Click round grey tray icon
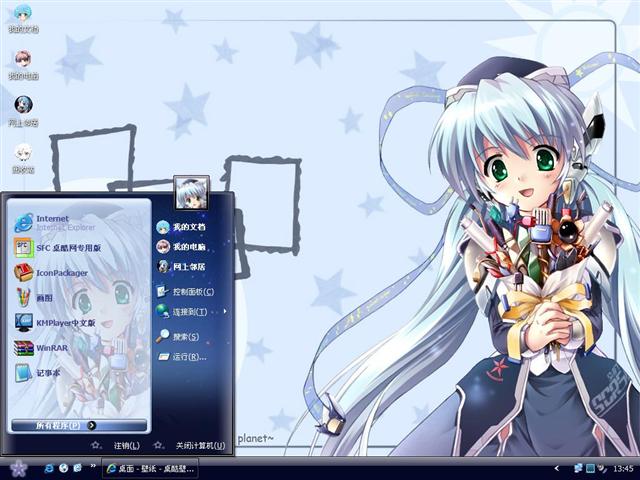Screen dimensions: 640x480 click(x=602, y=468)
